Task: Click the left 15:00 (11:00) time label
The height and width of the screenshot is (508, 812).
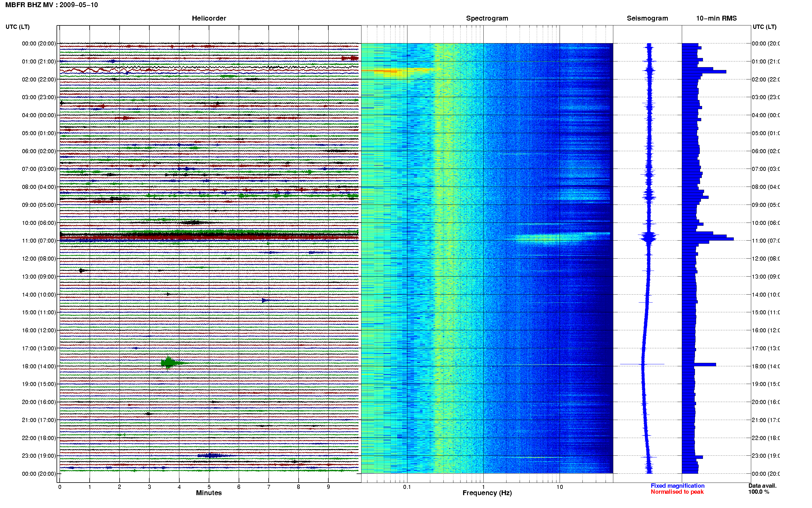Action: point(39,313)
